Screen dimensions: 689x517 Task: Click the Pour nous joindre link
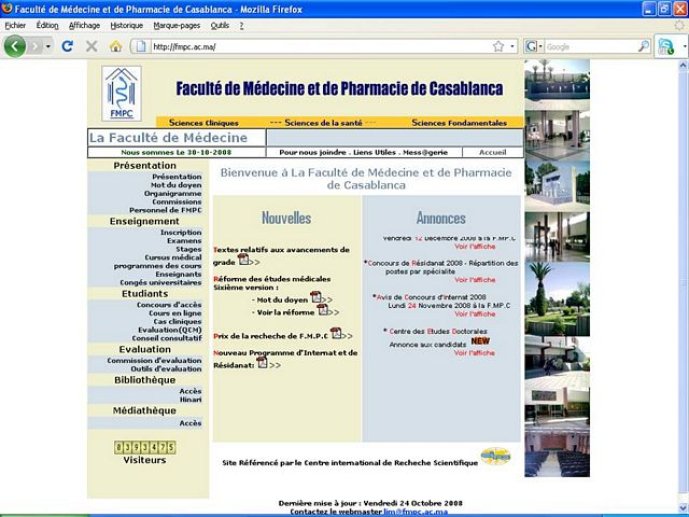312,152
